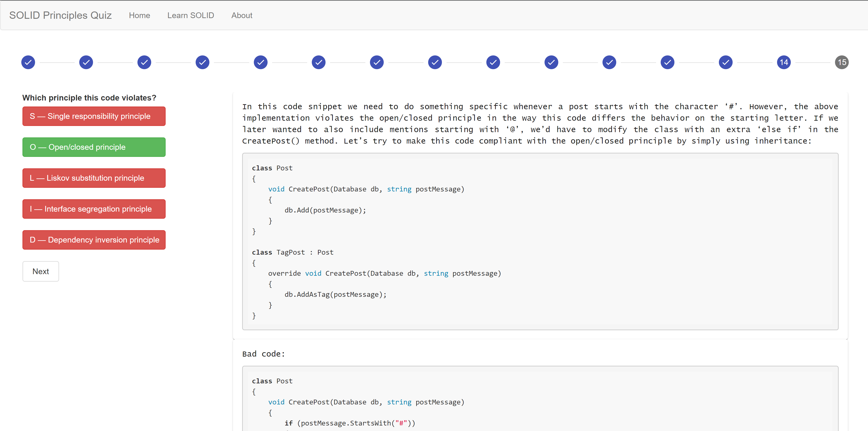This screenshot has width=868, height=431.
Task: Go to the About page
Action: pyautogui.click(x=242, y=16)
